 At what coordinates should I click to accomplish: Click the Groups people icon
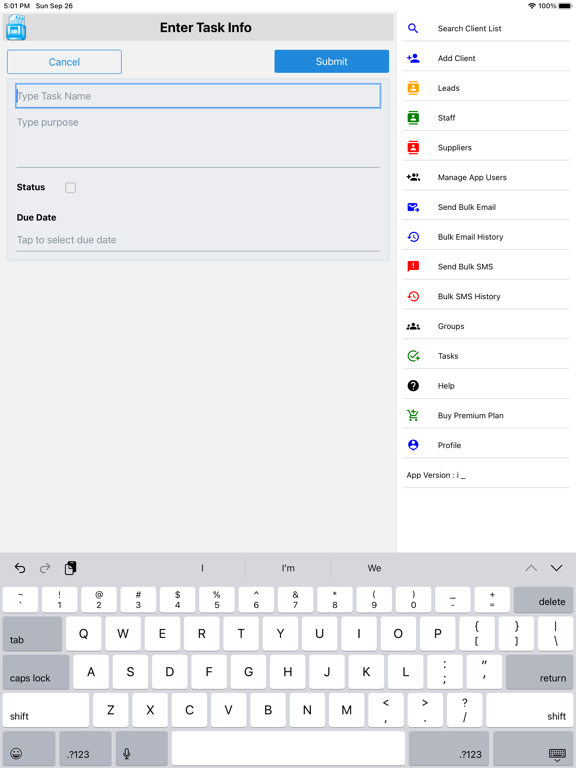coord(413,326)
